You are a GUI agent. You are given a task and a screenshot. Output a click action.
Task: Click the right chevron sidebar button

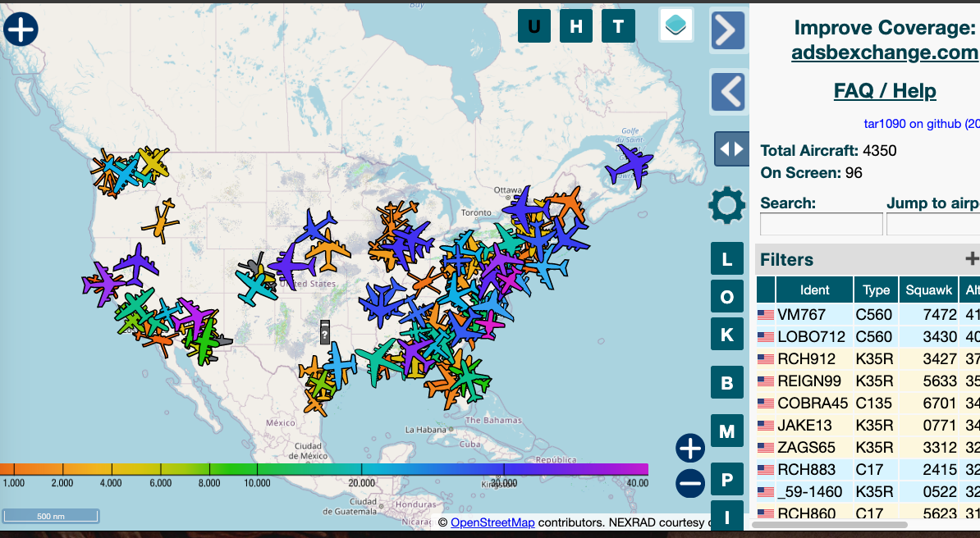pyautogui.click(x=728, y=30)
